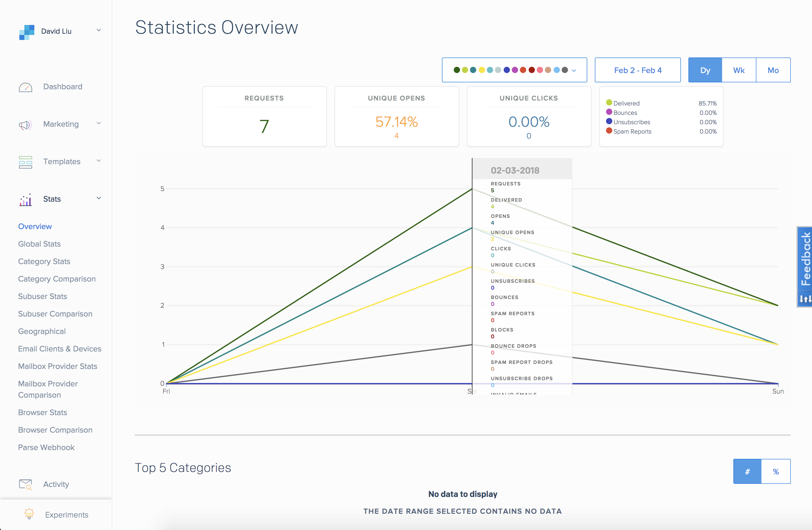Switch chart grouping to Mo

(x=773, y=70)
